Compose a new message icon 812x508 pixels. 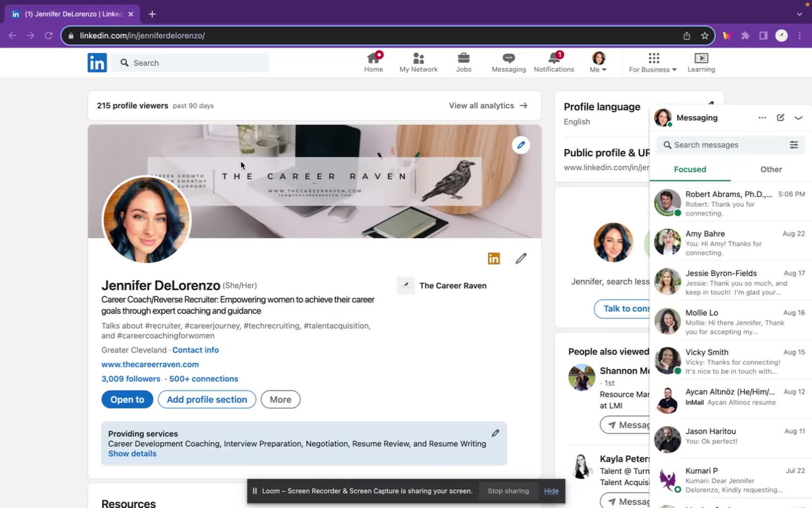coord(781,118)
